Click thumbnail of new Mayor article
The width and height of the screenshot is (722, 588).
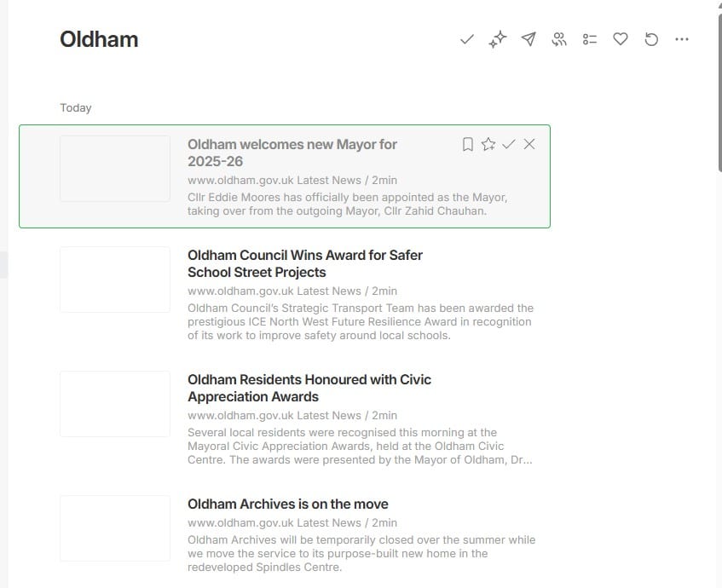click(115, 169)
